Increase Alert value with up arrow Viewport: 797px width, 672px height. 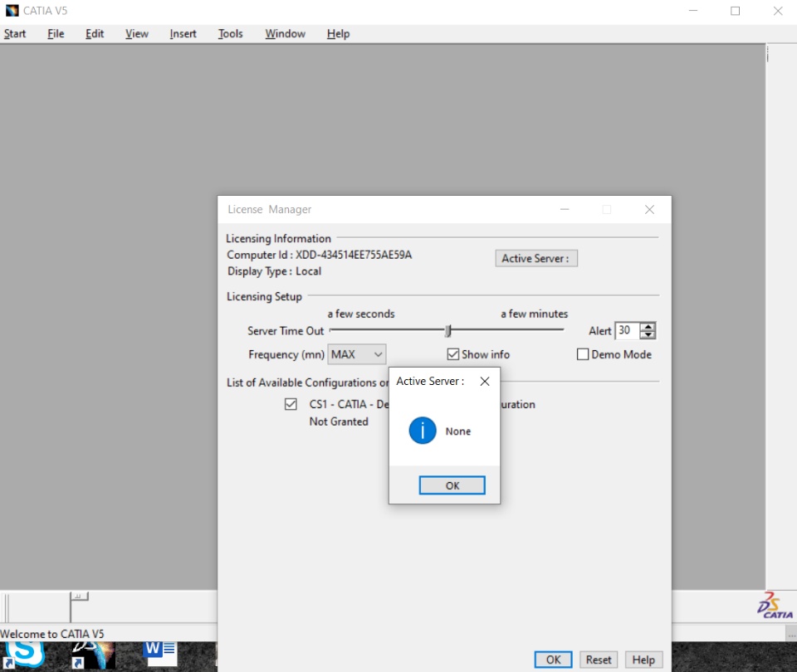pos(648,326)
